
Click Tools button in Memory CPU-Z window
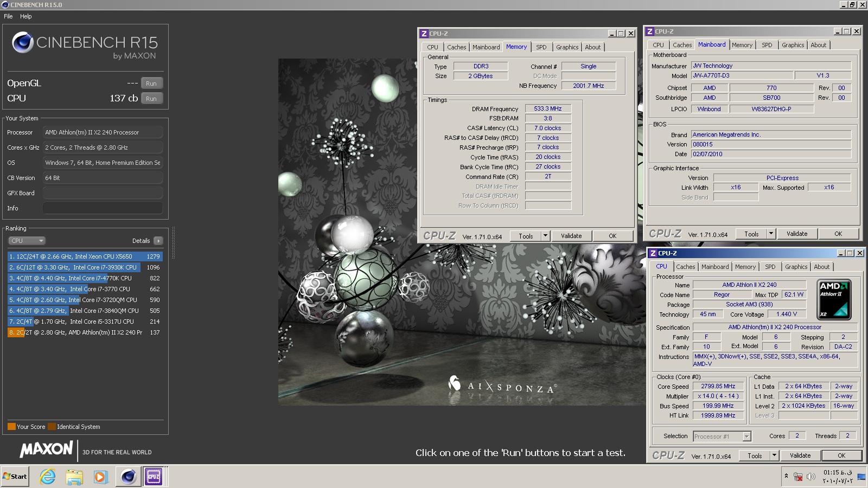click(x=526, y=236)
